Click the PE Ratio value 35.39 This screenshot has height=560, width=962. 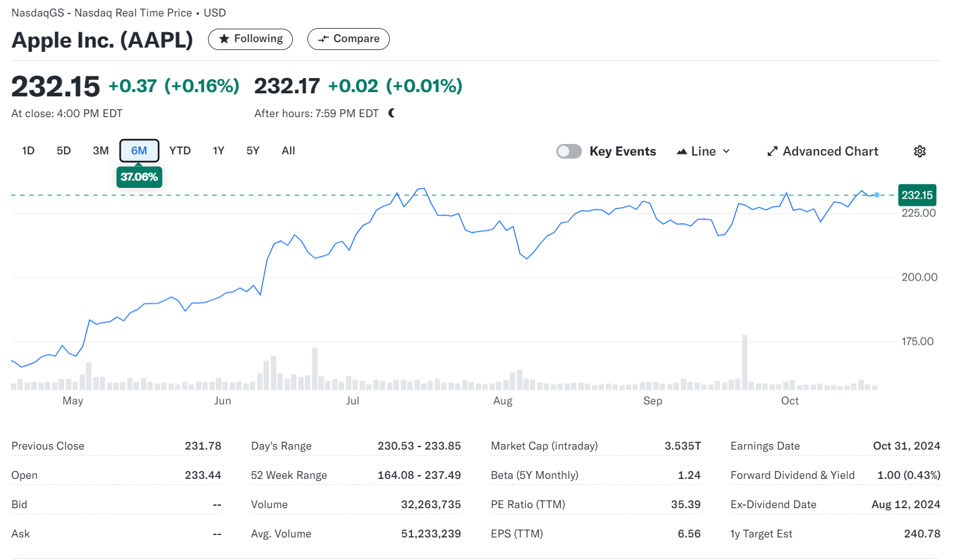[686, 504]
